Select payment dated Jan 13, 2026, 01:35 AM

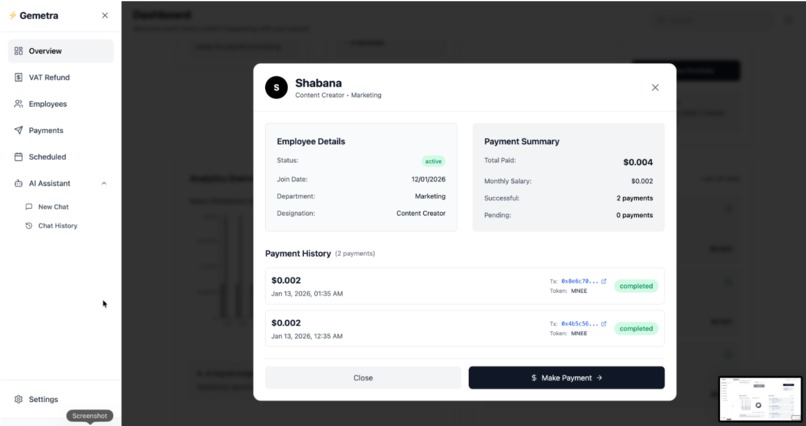pos(465,286)
